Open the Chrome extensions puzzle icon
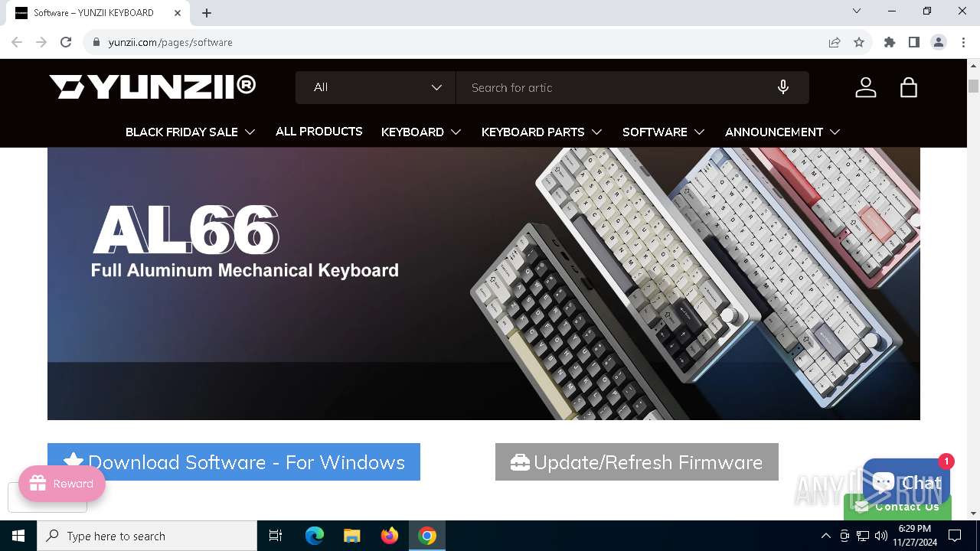This screenshot has width=980, height=551. (890, 42)
